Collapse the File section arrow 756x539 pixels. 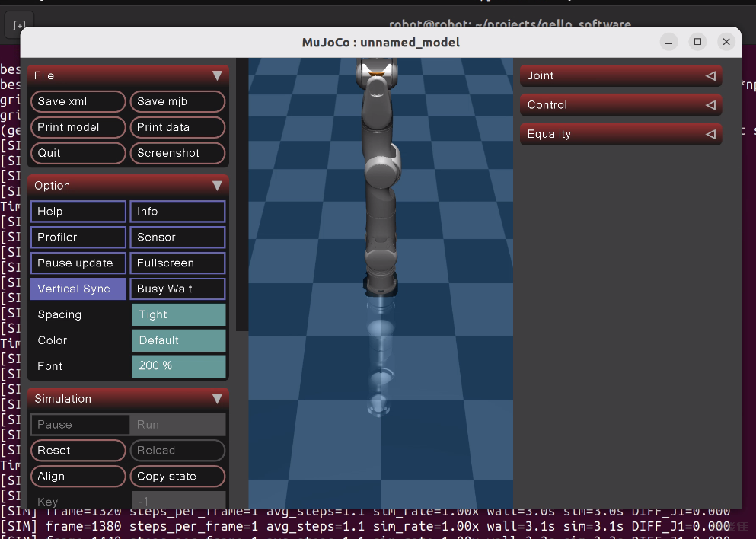coord(217,75)
